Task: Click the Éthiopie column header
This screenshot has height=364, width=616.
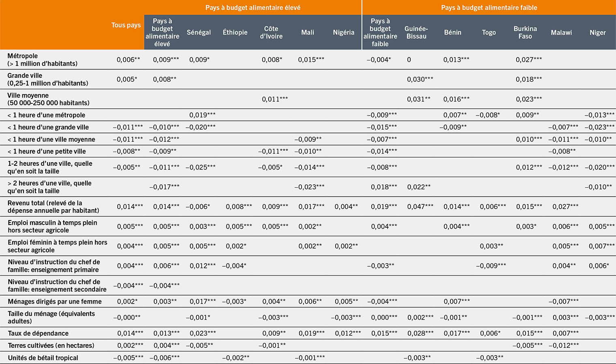Action: [x=235, y=32]
